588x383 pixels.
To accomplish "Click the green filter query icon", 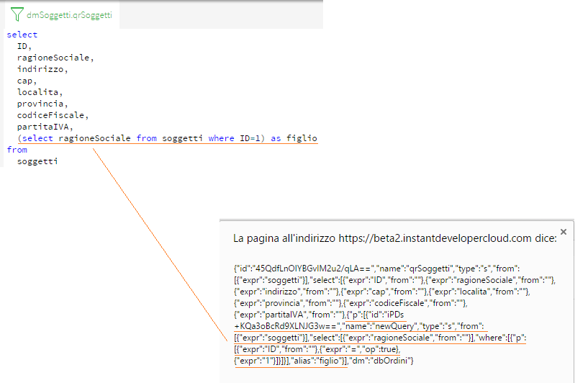I will 17,14.
